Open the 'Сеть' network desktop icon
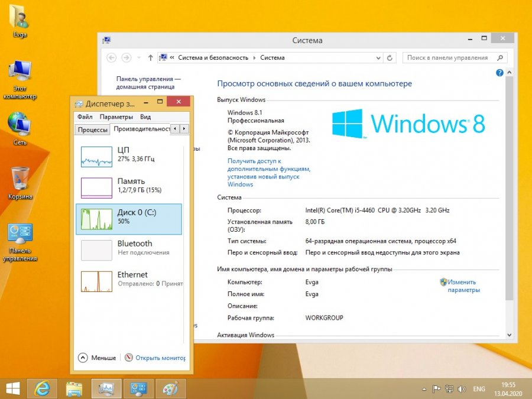The height and width of the screenshot is (399, 532). tap(20, 129)
